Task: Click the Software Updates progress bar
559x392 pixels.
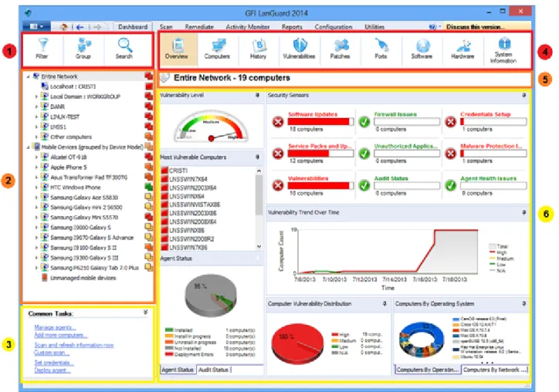Action: (x=321, y=121)
